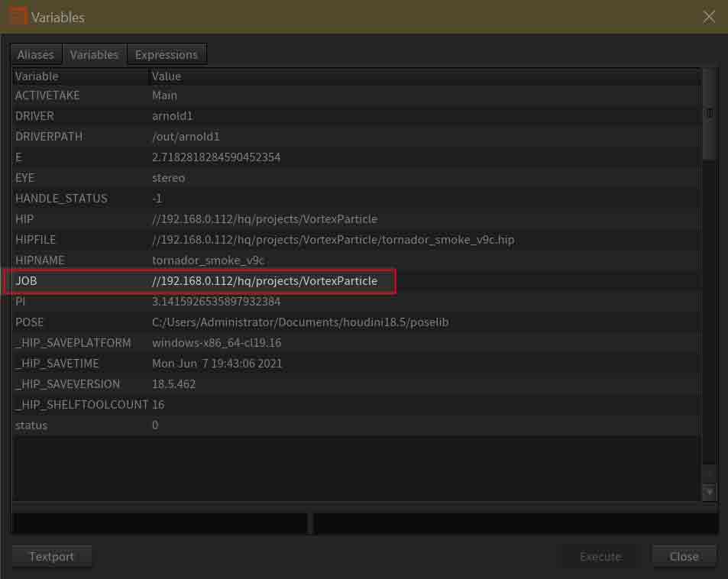The image size is (728, 579).
Task: Click the Houdini icon in title bar
Action: (x=18, y=16)
